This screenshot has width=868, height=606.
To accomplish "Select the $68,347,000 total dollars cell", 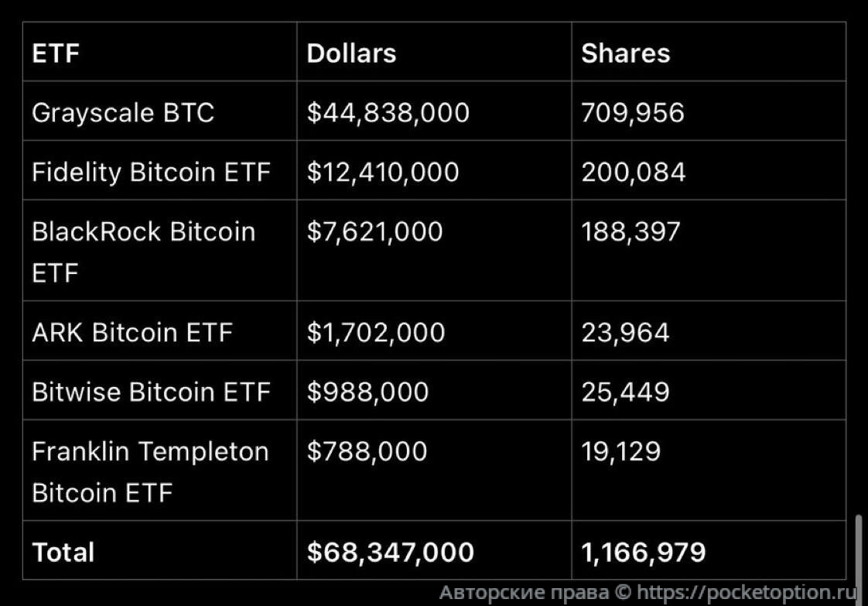I will pos(390,552).
